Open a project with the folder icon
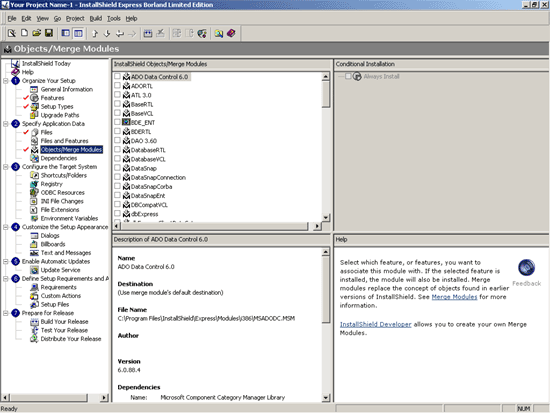 (36, 33)
